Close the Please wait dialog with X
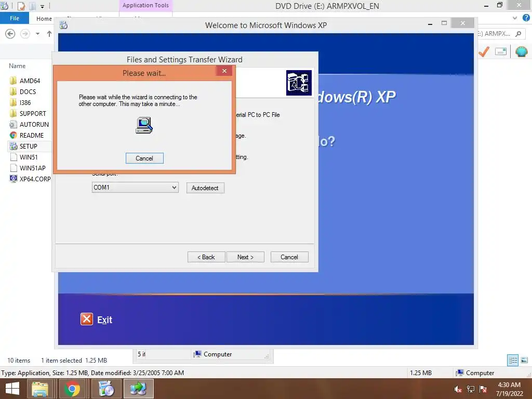This screenshot has height=399, width=532. coord(224,71)
